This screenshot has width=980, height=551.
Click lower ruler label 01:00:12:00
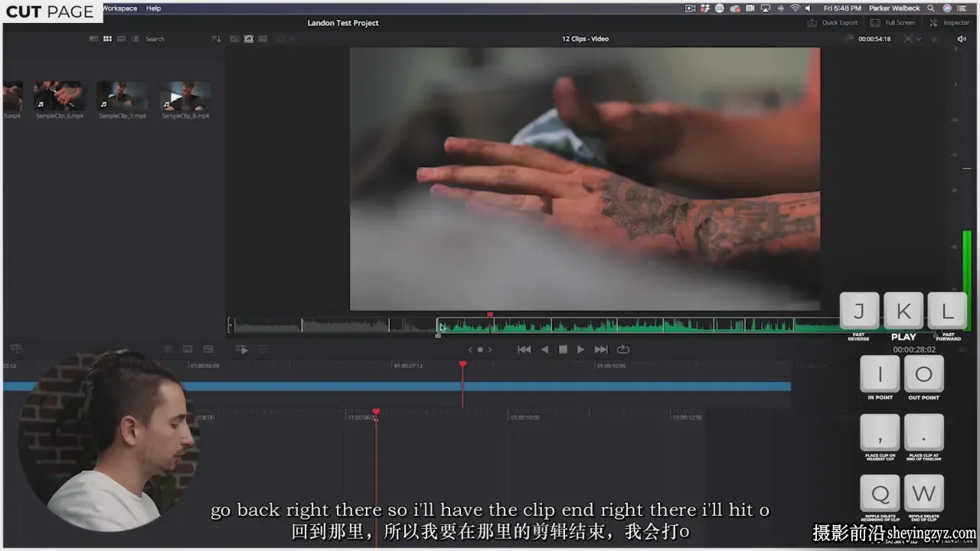click(x=687, y=418)
